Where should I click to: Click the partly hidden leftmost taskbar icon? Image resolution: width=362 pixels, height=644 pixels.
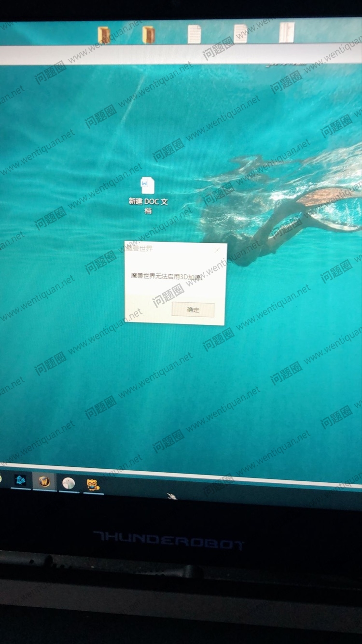(x=1, y=479)
